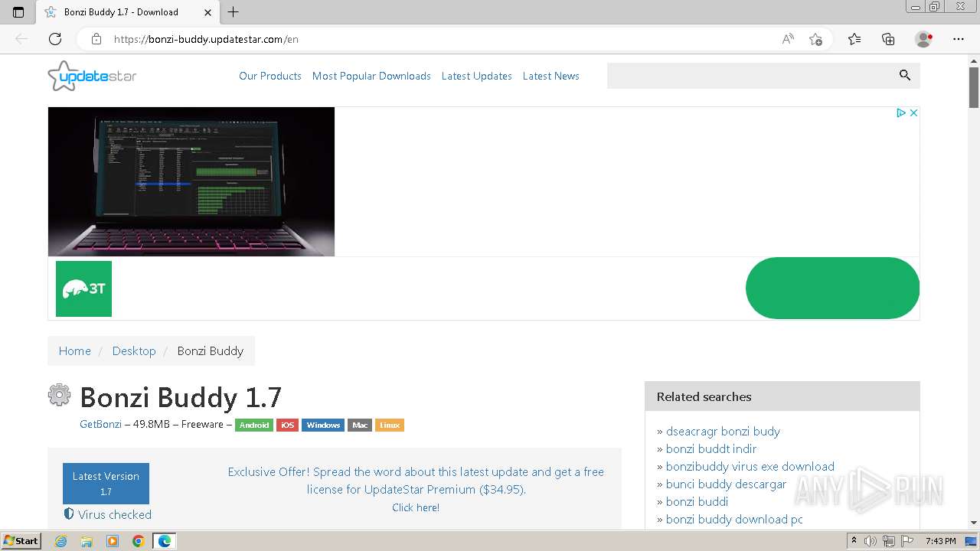Launch Chrome from the taskbar
Screen dimensions: 980x551
click(x=139, y=541)
